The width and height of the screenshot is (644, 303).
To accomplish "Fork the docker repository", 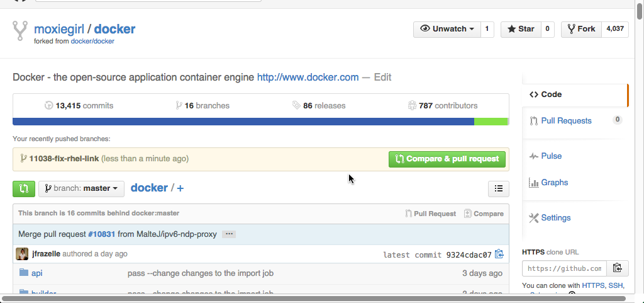I will pyautogui.click(x=581, y=29).
